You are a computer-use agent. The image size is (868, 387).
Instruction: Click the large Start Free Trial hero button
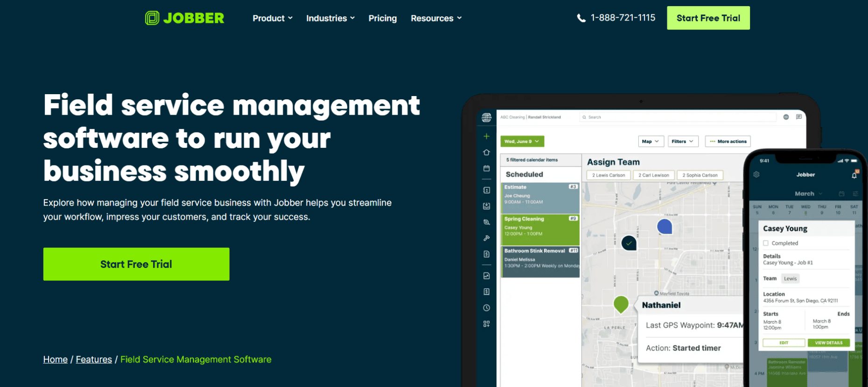[x=136, y=264]
